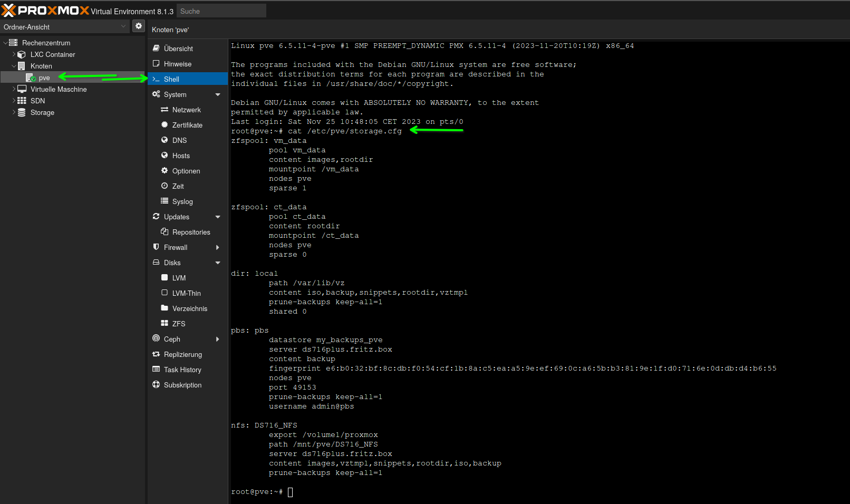This screenshot has height=504, width=850.
Task: Click the Storage database icon
Action: (x=22, y=112)
